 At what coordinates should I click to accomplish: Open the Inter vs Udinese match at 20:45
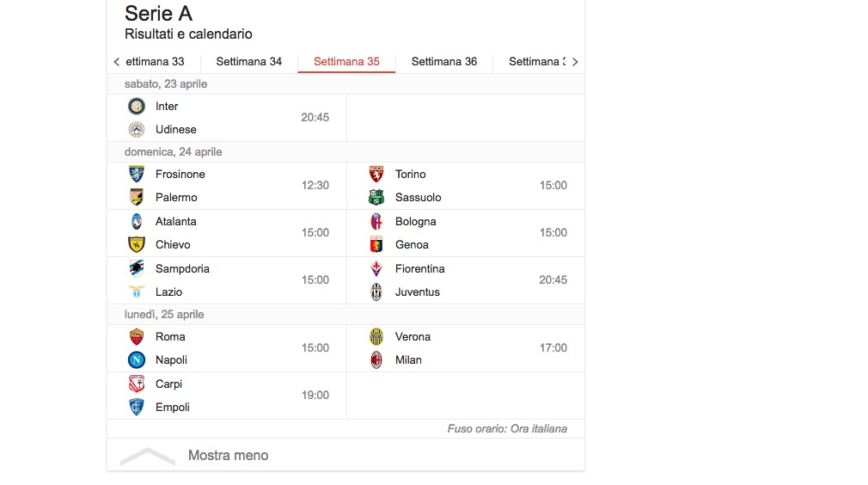tap(227, 117)
